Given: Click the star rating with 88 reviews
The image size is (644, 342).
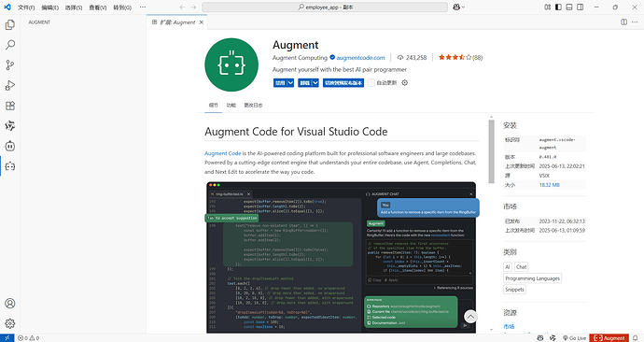Looking at the screenshot, I should point(460,58).
